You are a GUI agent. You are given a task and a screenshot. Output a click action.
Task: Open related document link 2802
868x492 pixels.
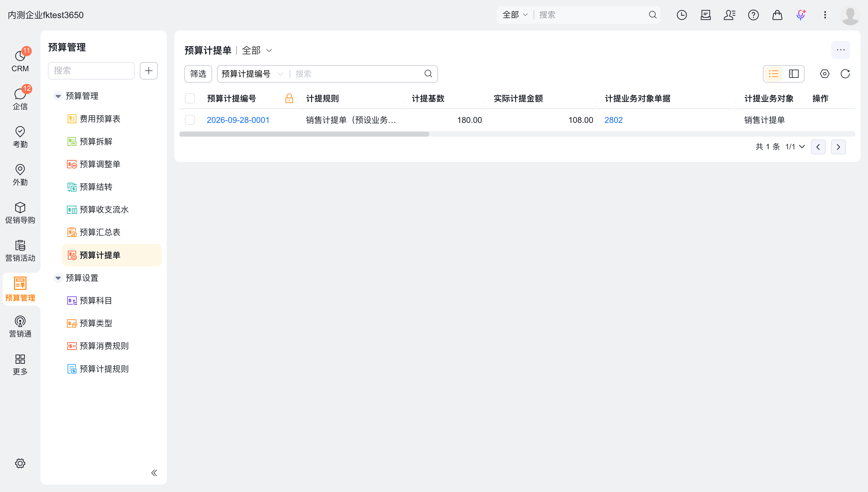[613, 120]
